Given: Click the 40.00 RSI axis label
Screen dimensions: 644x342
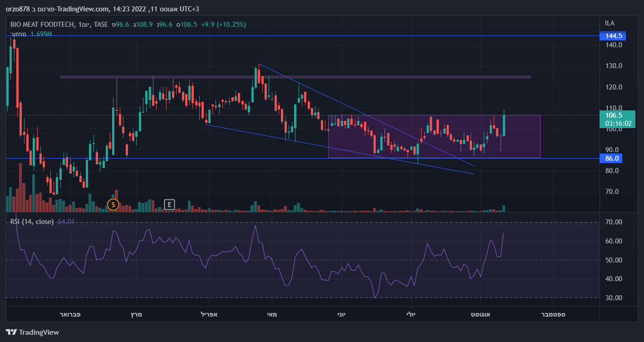Looking at the screenshot, I should click(614, 279).
